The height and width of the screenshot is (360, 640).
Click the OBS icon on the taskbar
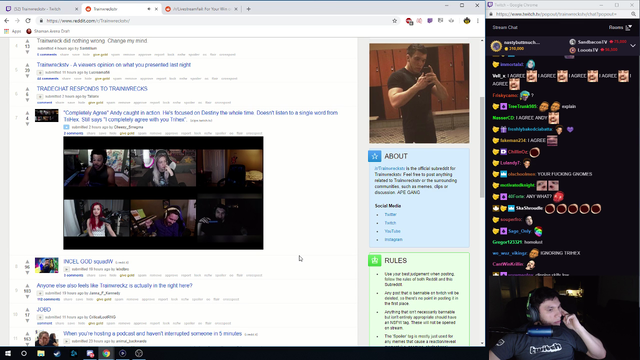pyautogui.click(x=139, y=353)
